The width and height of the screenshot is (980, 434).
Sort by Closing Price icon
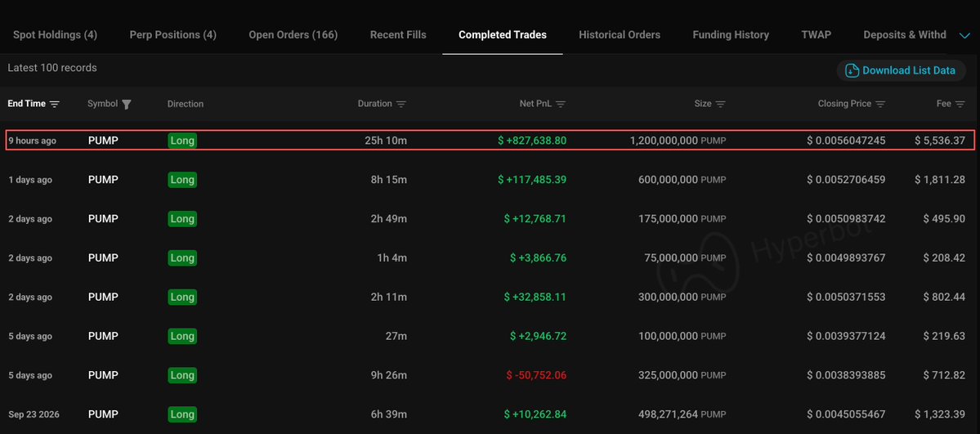(x=880, y=105)
